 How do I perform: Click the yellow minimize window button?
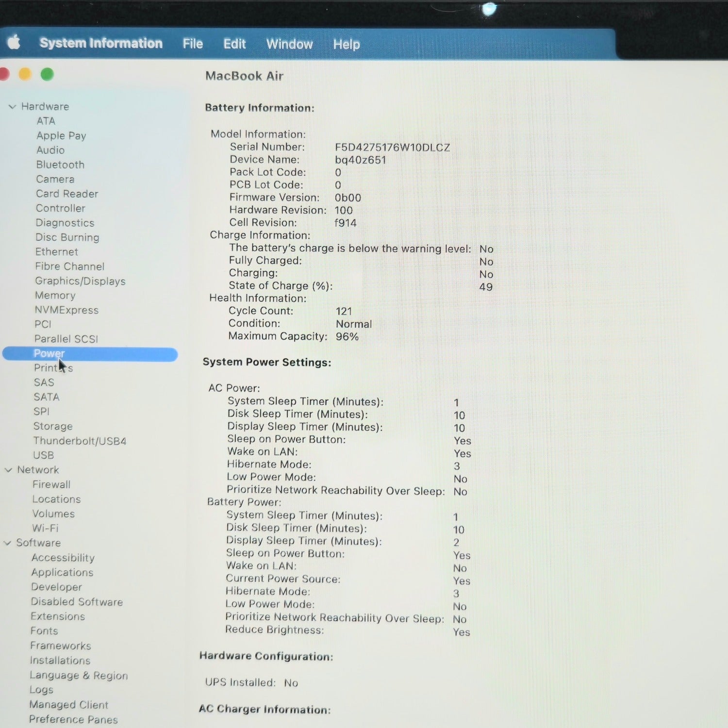25,74
